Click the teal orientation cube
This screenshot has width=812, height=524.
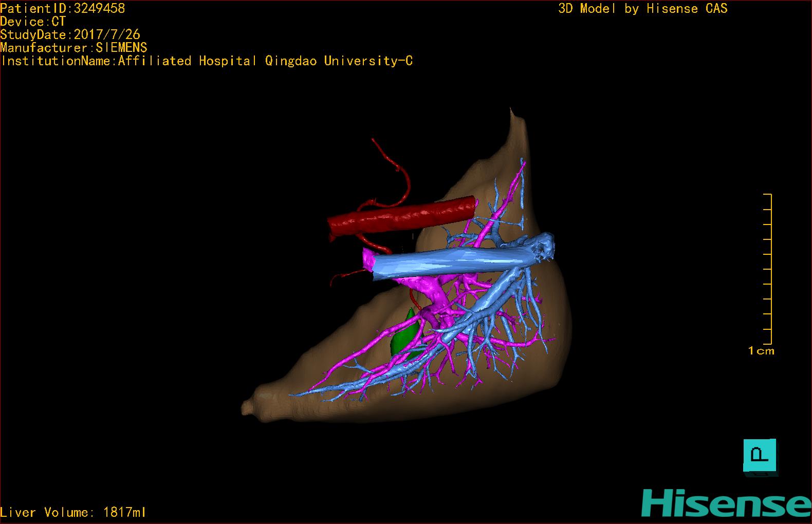(760, 456)
